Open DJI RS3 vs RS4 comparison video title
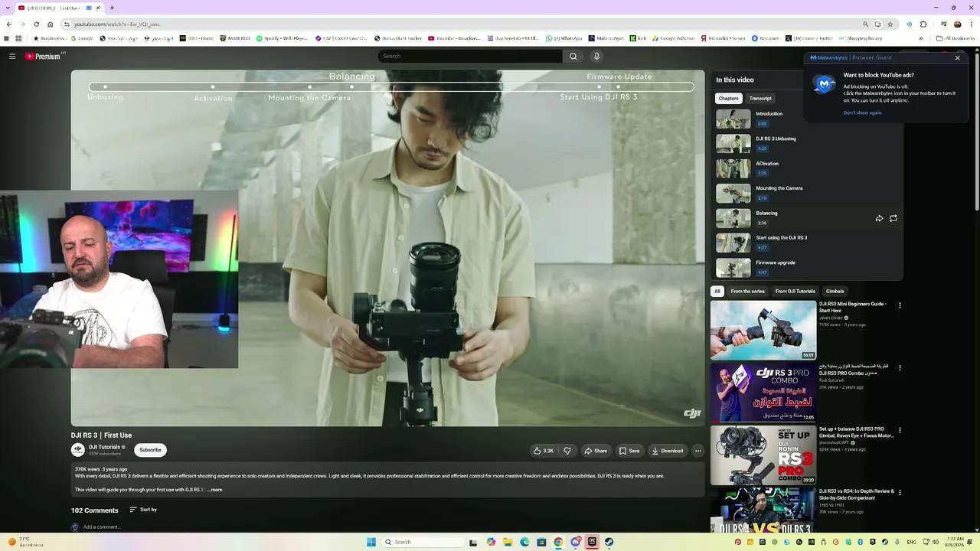The image size is (980, 551). coord(856,494)
